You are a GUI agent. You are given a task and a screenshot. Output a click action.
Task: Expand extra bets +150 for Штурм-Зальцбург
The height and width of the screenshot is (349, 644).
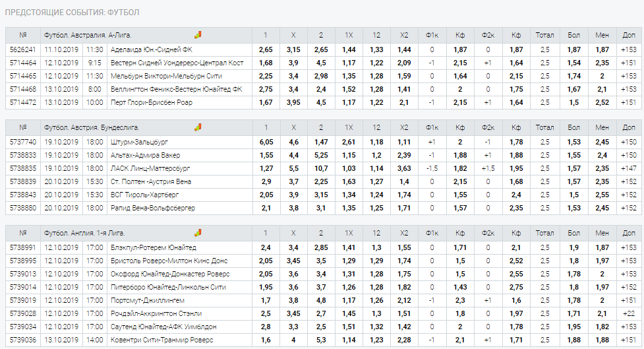coord(629,143)
